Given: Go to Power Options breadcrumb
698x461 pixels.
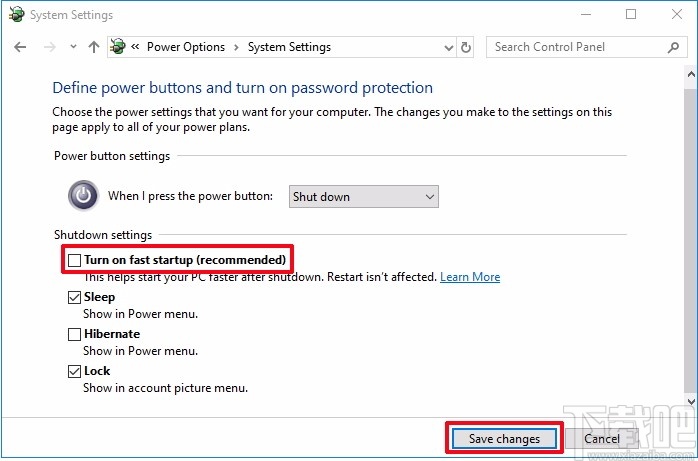Looking at the screenshot, I should [186, 47].
